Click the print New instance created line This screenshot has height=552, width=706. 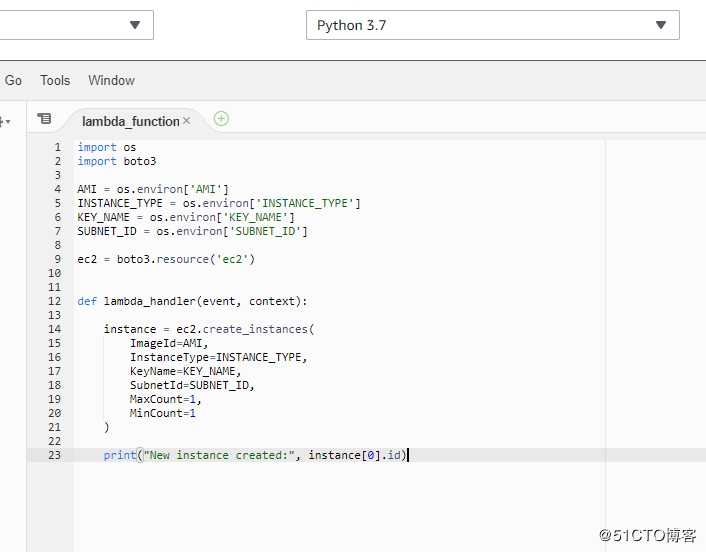tap(255, 455)
